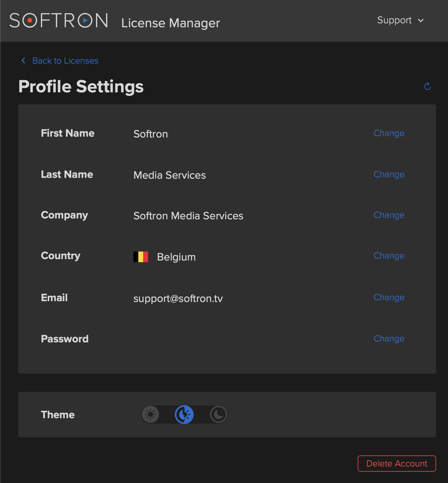Click the Theme label
This screenshot has width=448, height=483.
58,415
